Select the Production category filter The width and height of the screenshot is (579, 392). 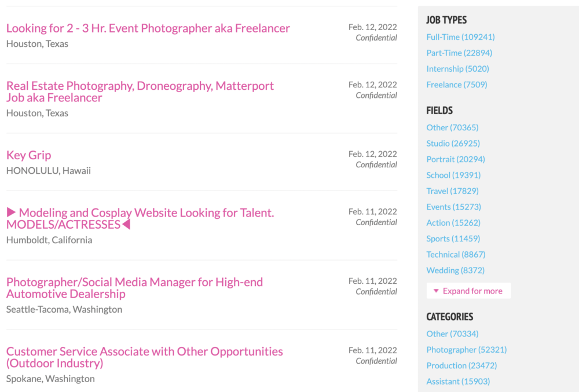(461, 365)
